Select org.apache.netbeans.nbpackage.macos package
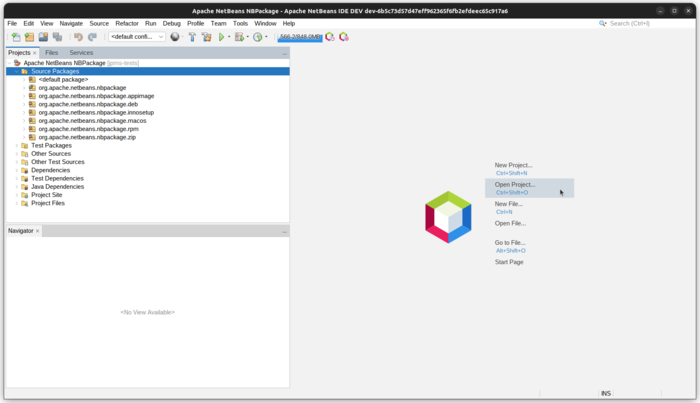Viewport: 700px width, 403px height. [x=92, y=120]
